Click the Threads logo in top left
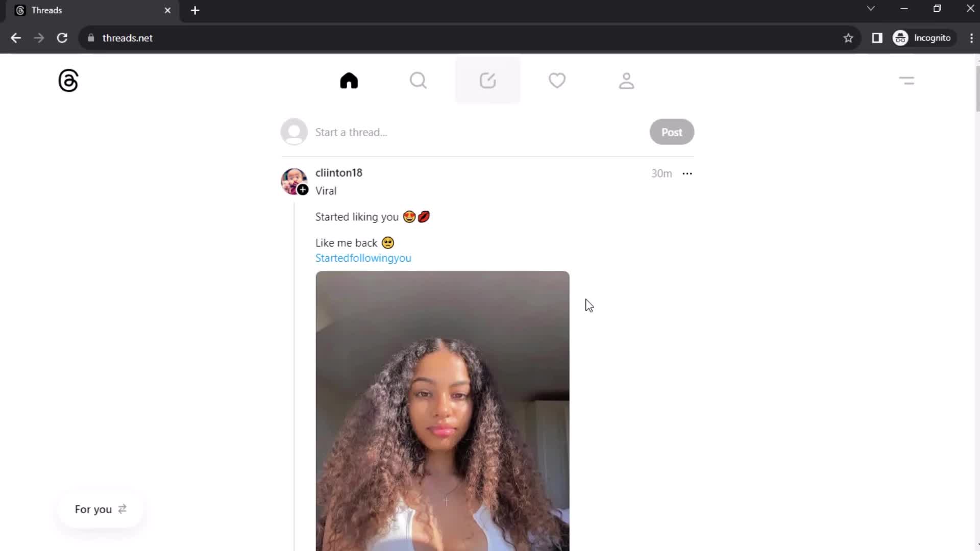This screenshot has height=551, width=980. [67, 81]
